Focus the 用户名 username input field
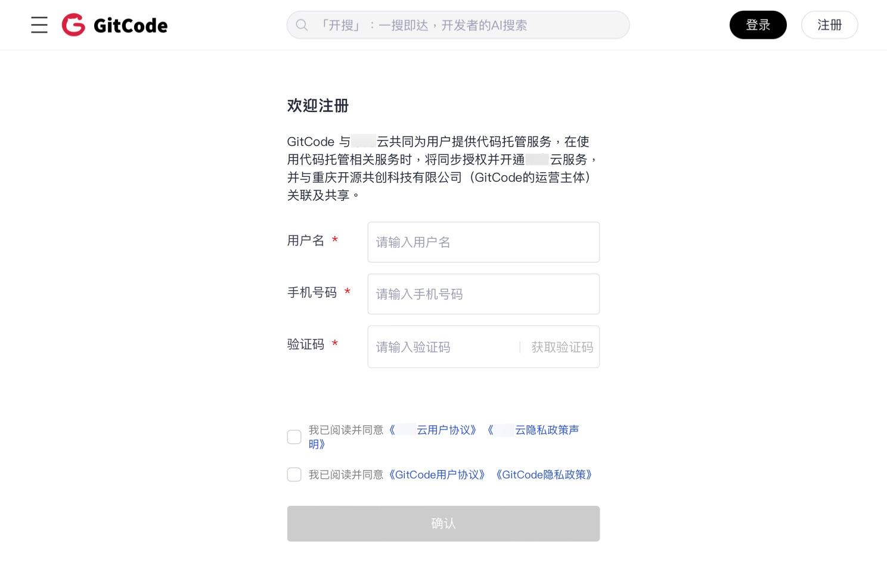 483,242
